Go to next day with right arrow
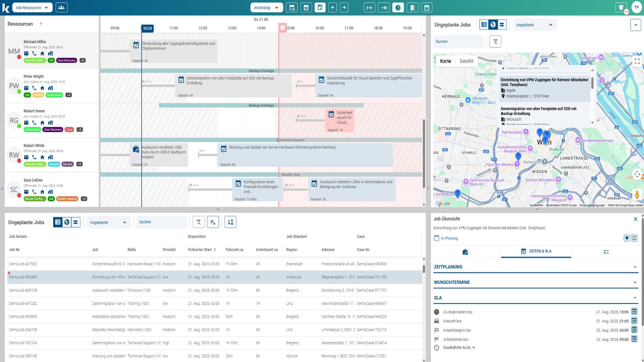This screenshot has height=362, width=644. pyautogui.click(x=344, y=7)
